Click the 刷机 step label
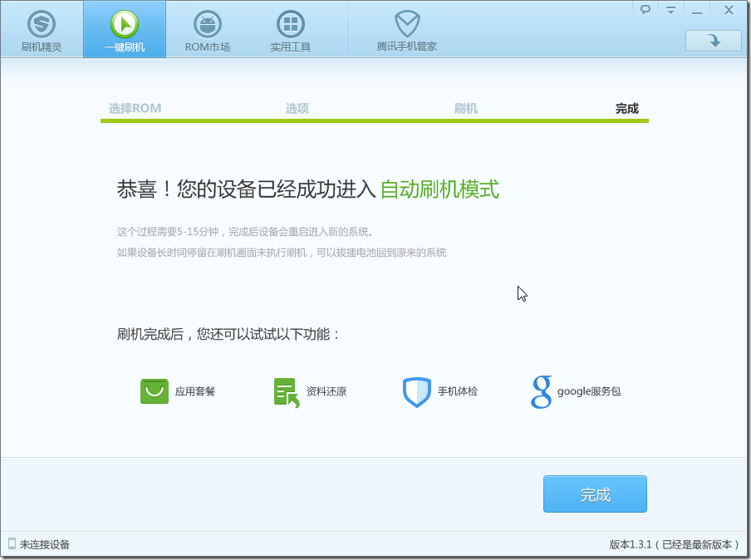The width and height of the screenshot is (751, 560). pyautogui.click(x=465, y=108)
